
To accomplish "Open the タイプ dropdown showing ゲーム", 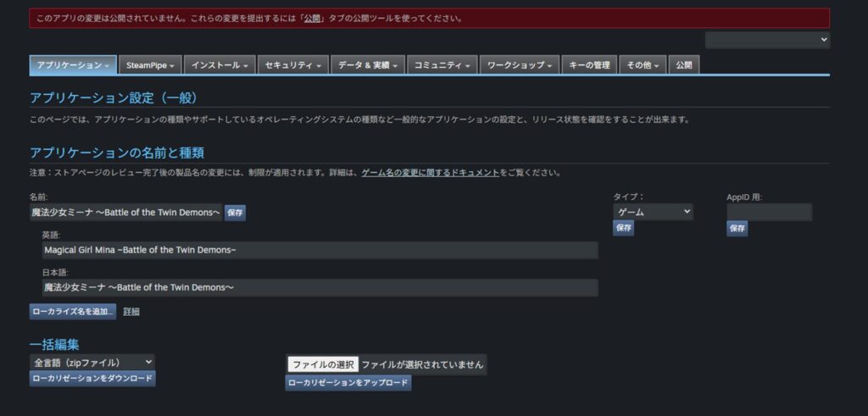I will pos(653,212).
